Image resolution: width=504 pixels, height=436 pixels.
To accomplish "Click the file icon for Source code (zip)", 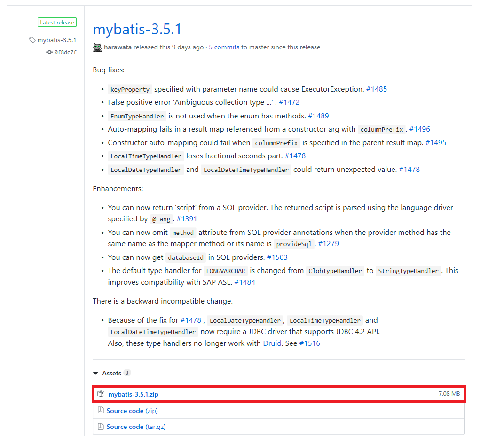I will pyautogui.click(x=101, y=410).
